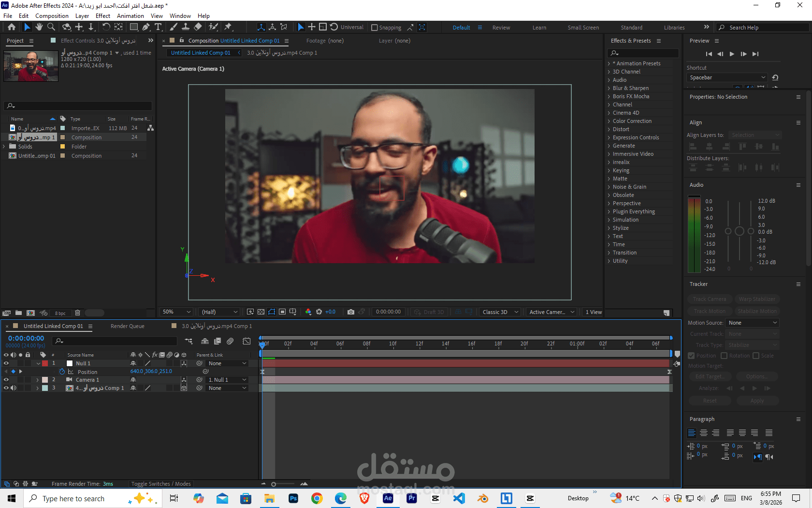Jump to first frame in Preview panel

tap(709, 54)
